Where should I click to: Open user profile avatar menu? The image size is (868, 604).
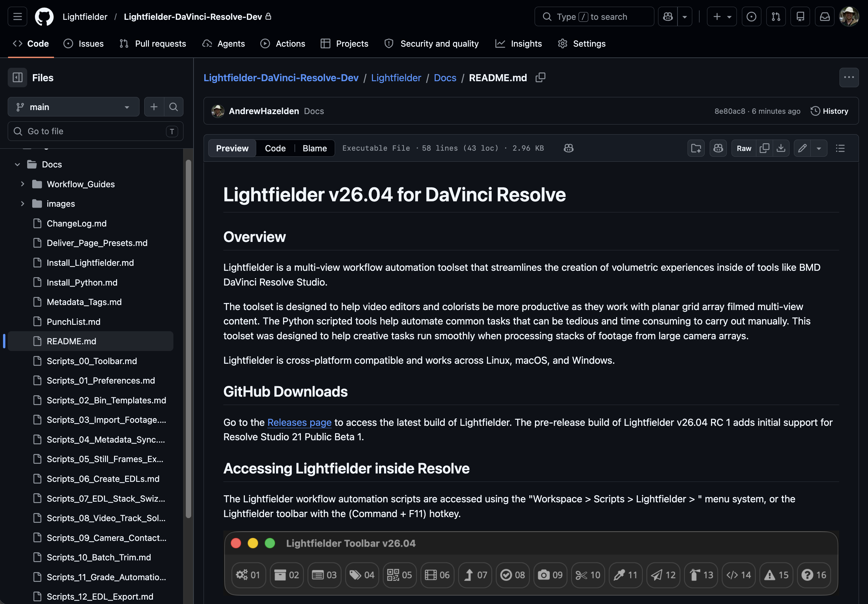849,17
